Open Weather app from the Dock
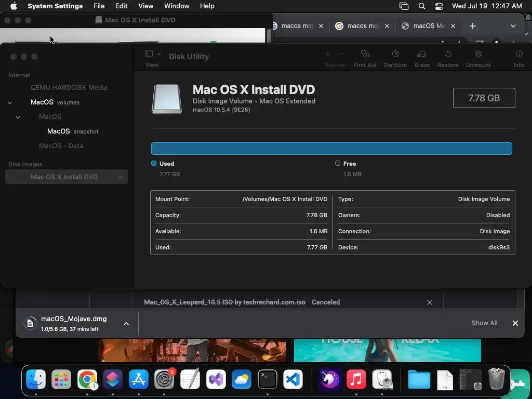Screen dimensions: 532x399 click(242, 379)
